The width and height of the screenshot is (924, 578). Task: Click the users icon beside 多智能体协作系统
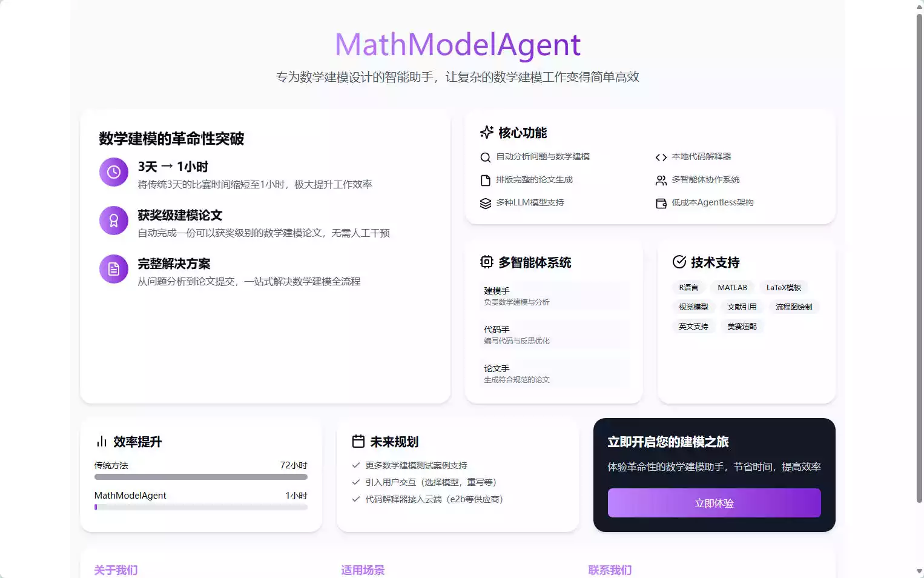(661, 181)
